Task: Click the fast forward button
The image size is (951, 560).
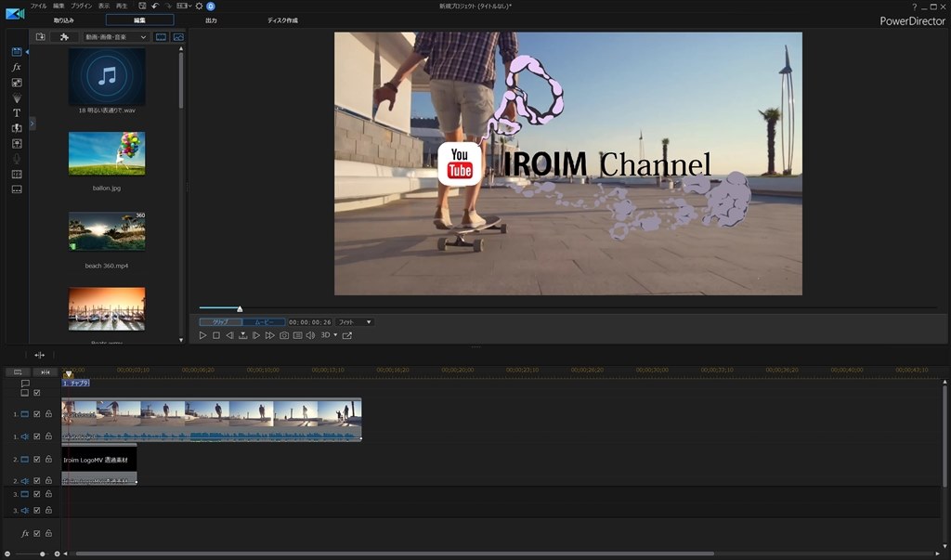Action: coord(270,335)
